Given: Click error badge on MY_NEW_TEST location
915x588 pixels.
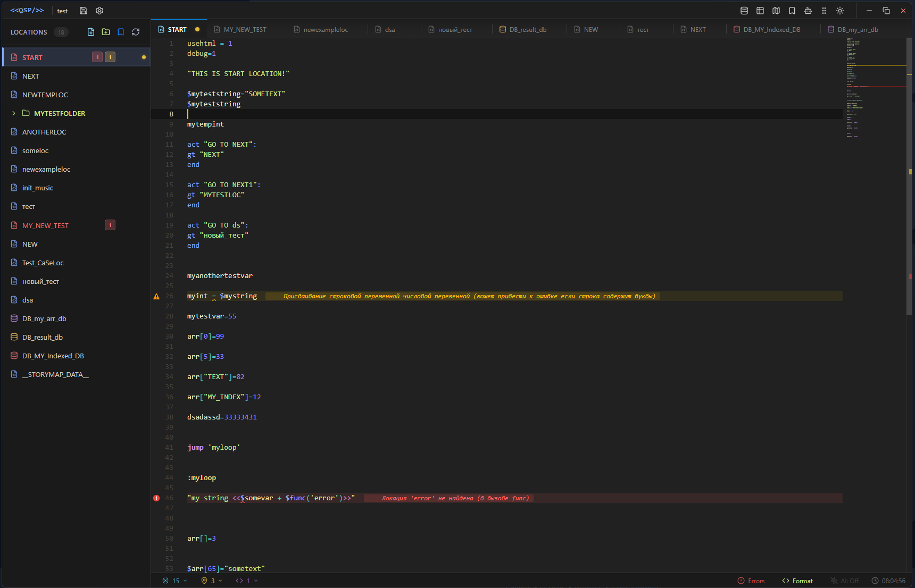Looking at the screenshot, I should coord(110,225).
